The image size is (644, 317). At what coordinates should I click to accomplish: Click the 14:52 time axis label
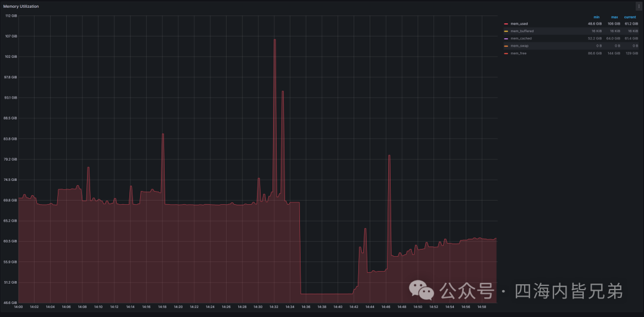click(434, 307)
